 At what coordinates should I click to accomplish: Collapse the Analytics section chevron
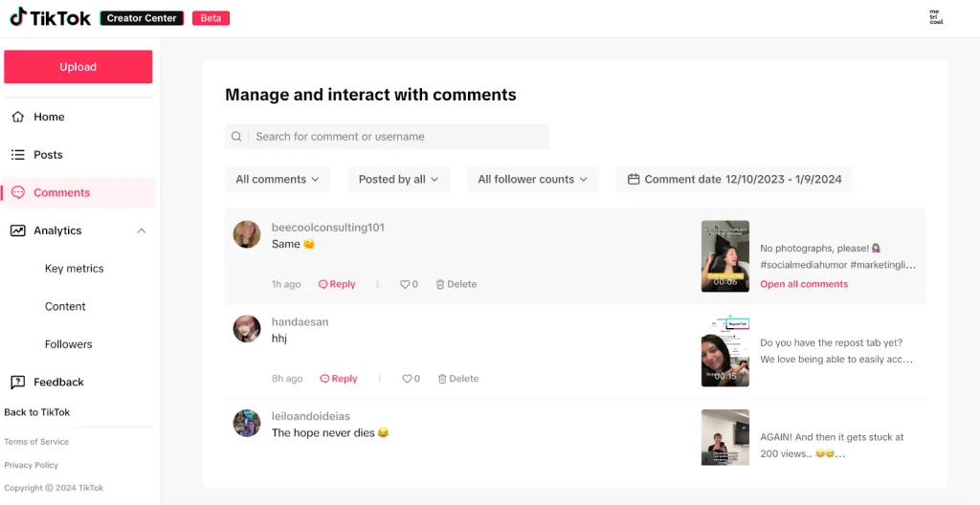coord(142,231)
